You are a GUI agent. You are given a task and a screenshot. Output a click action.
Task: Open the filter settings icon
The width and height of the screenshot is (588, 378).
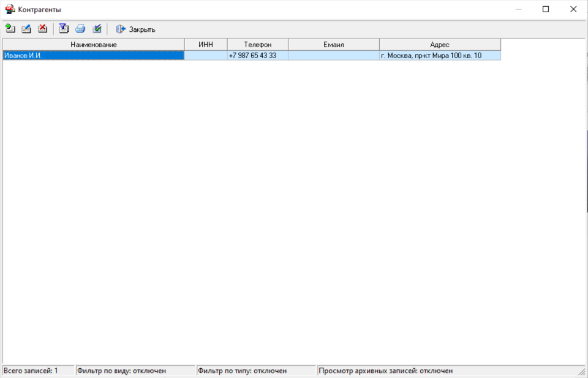tap(64, 29)
